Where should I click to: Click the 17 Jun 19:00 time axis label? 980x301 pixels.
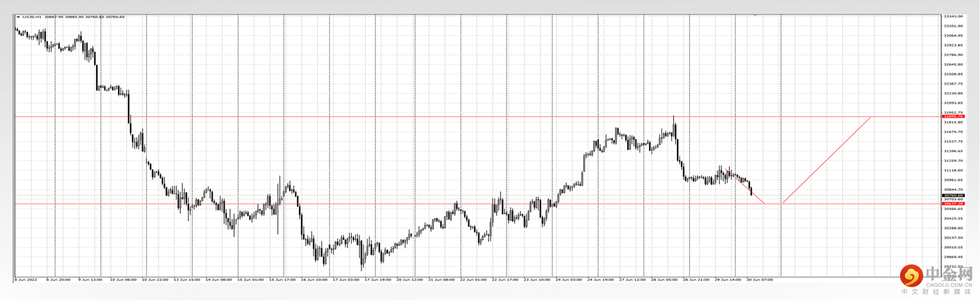[x=378, y=280]
